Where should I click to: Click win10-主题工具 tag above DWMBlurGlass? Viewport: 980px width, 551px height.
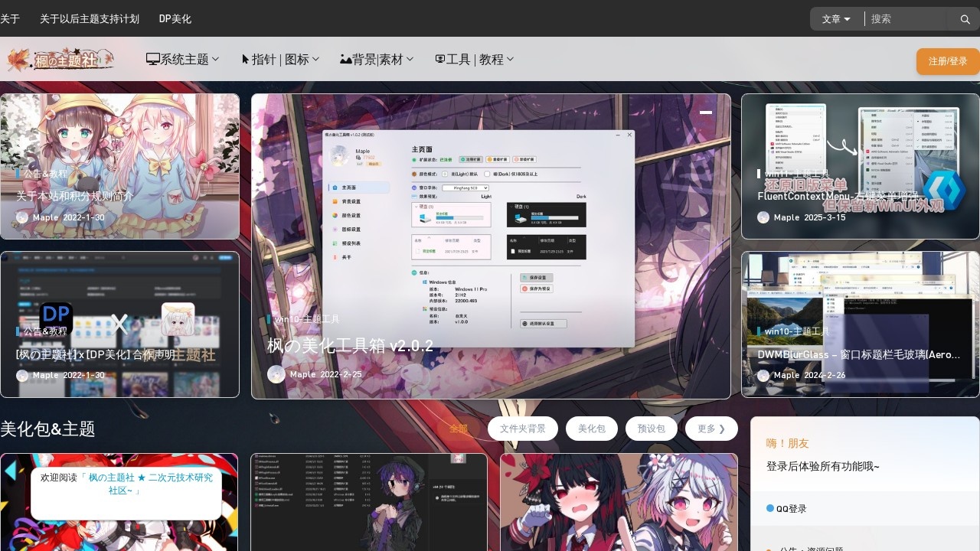(797, 331)
